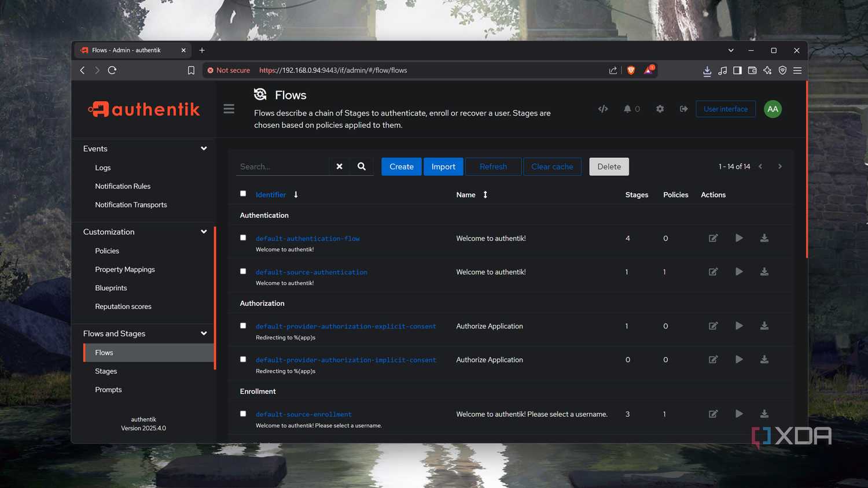Sort by Identifier column arrow
The image size is (868, 488).
(296, 195)
